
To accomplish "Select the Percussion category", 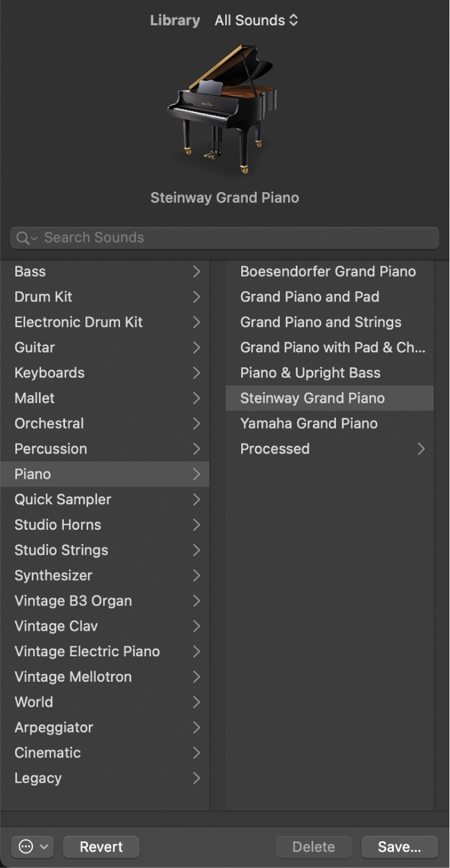I will [x=105, y=449].
